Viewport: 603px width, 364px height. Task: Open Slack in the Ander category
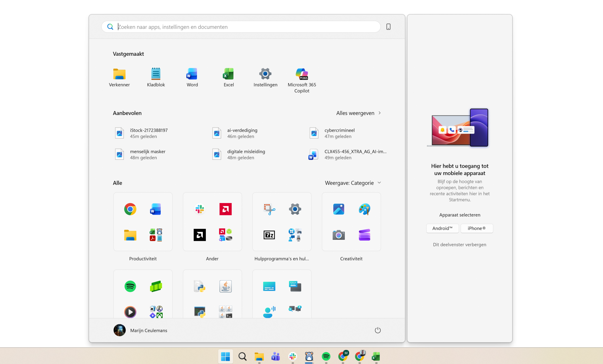200,209
